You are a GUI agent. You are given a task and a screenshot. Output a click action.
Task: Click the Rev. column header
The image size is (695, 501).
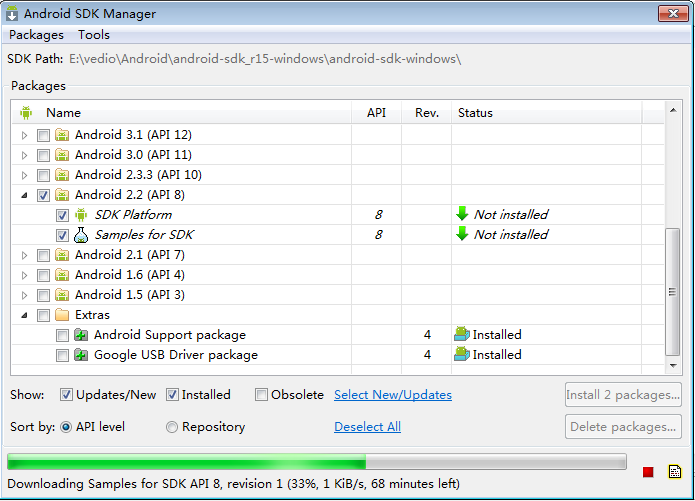(x=426, y=113)
